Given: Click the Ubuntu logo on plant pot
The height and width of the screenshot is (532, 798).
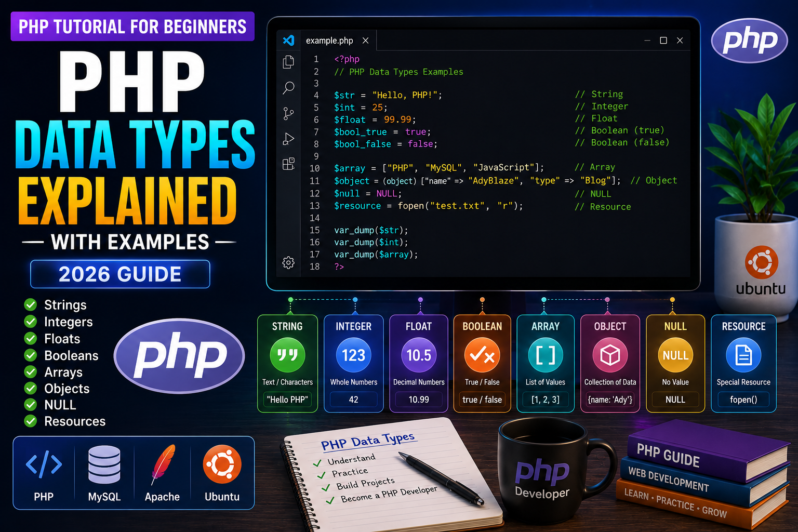Looking at the screenshot, I should coord(762,262).
